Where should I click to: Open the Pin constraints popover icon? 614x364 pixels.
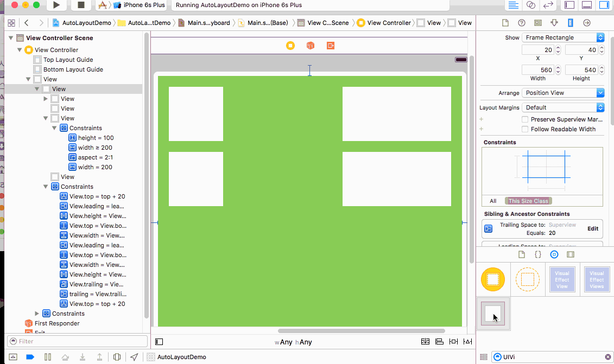(453, 342)
